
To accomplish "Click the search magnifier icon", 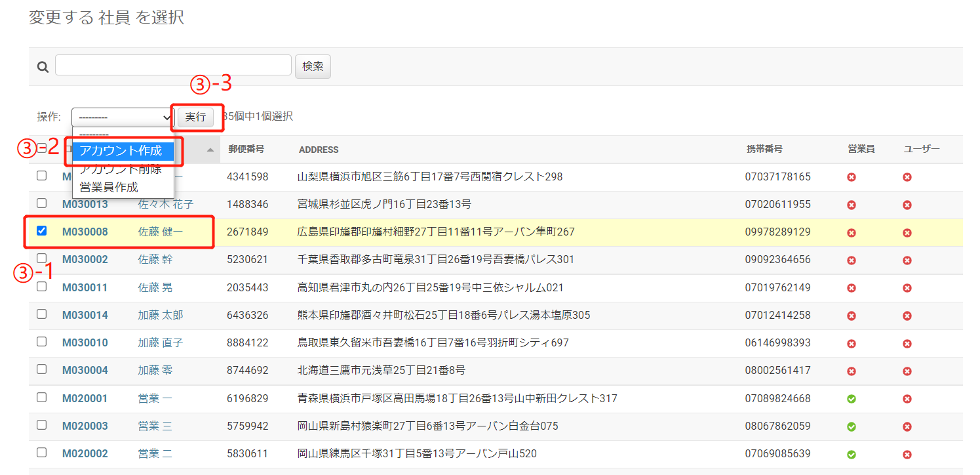I will [x=43, y=66].
